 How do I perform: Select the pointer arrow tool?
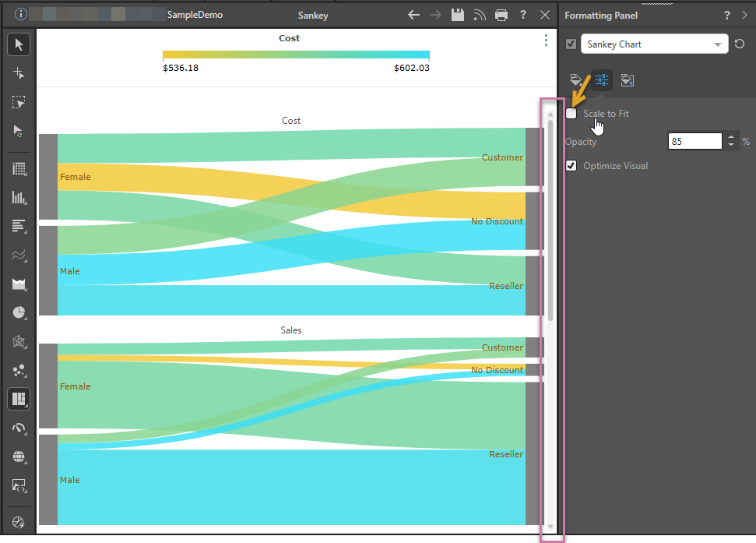pos(19,44)
